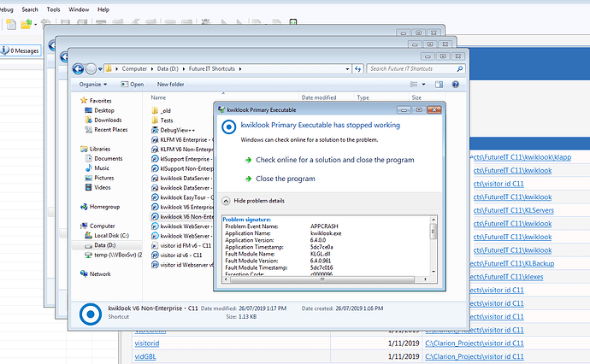The image size is (590, 364).
Task: Click the Explorer Back arrow button
Action: [78, 69]
